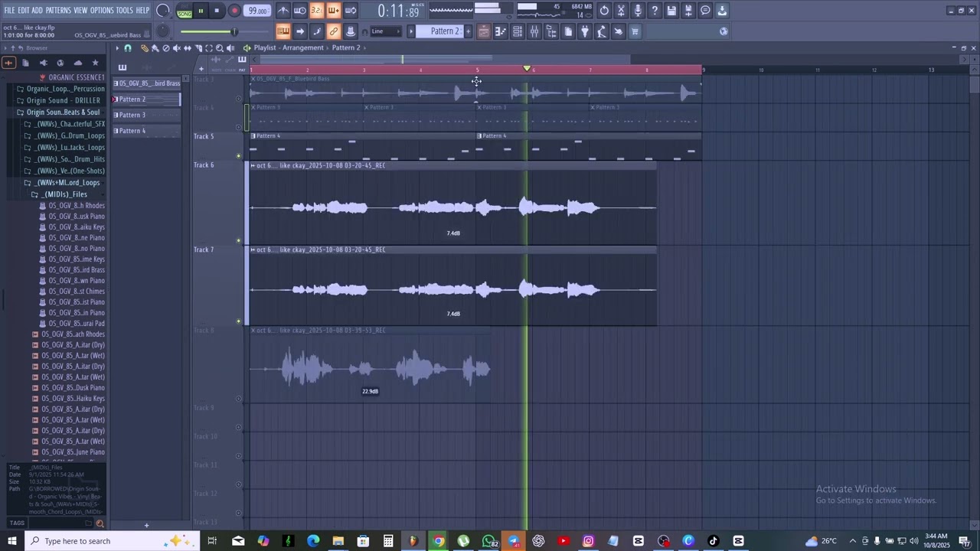Open the OPTIONS menu
Screen dimensions: 980x551
101,10
